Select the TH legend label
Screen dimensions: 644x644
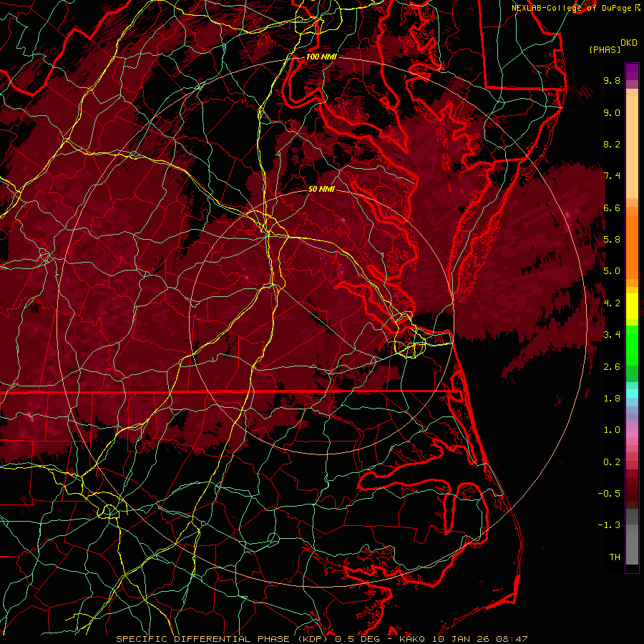pyautogui.click(x=615, y=557)
